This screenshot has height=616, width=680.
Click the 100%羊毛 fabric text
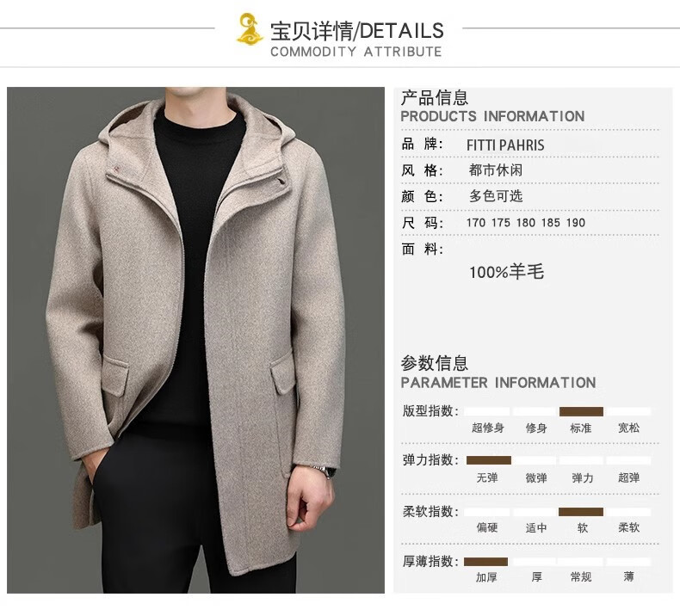pos(506,272)
